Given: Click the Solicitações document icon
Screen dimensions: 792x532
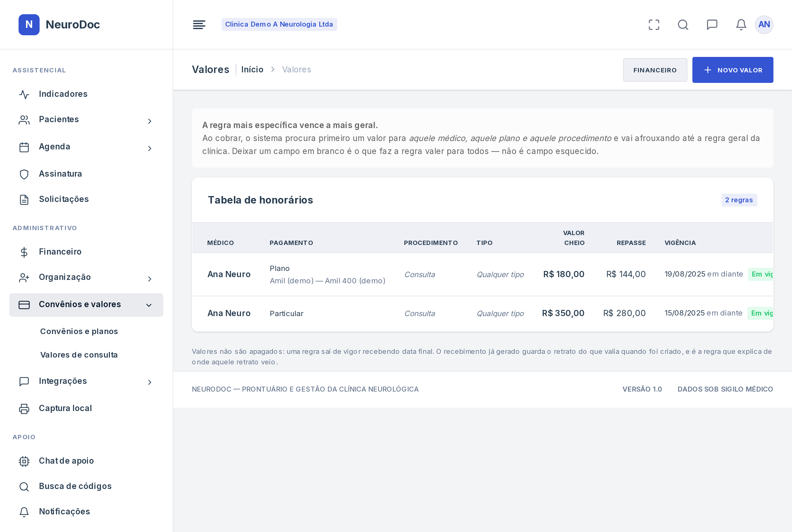Looking at the screenshot, I should pyautogui.click(x=24, y=199).
